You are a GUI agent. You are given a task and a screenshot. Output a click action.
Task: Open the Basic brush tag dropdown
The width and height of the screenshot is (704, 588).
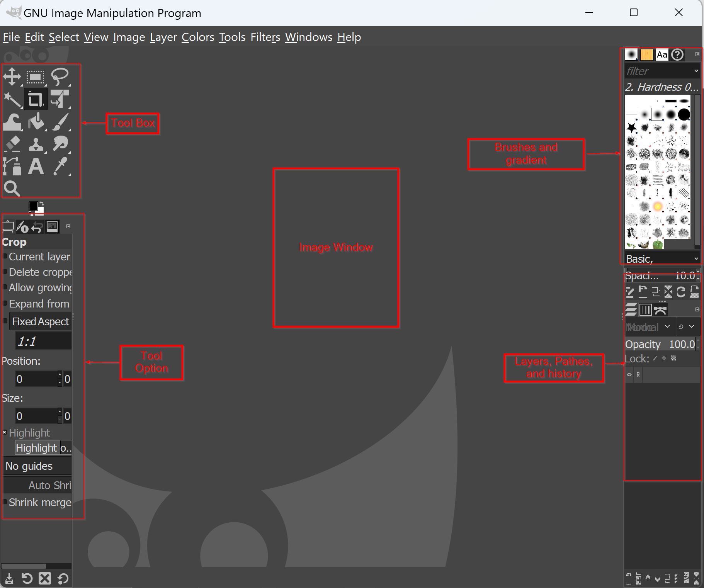[696, 258]
